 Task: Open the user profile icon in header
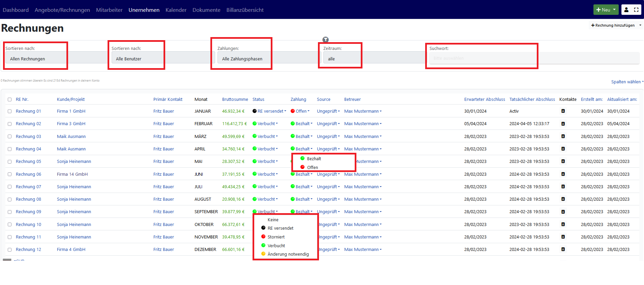626,10
